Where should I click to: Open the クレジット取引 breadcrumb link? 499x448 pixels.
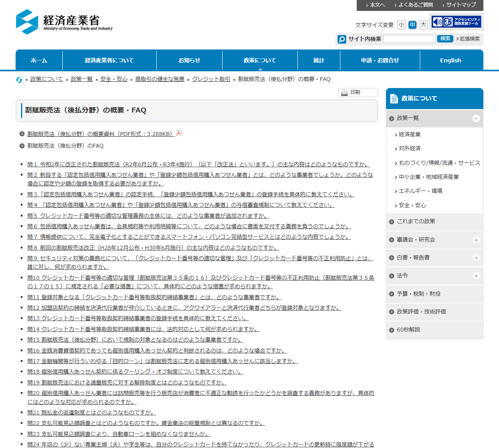(211, 79)
